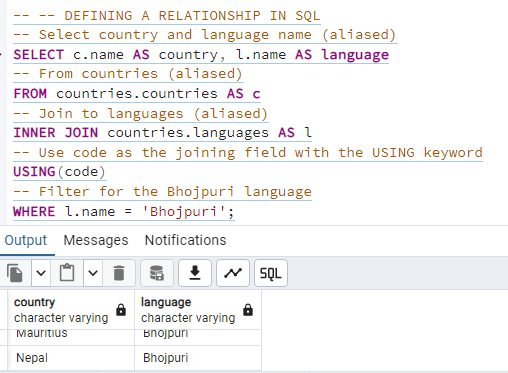The height and width of the screenshot is (373, 508).
Task: Click the Download results as file icon
Action: point(195,273)
